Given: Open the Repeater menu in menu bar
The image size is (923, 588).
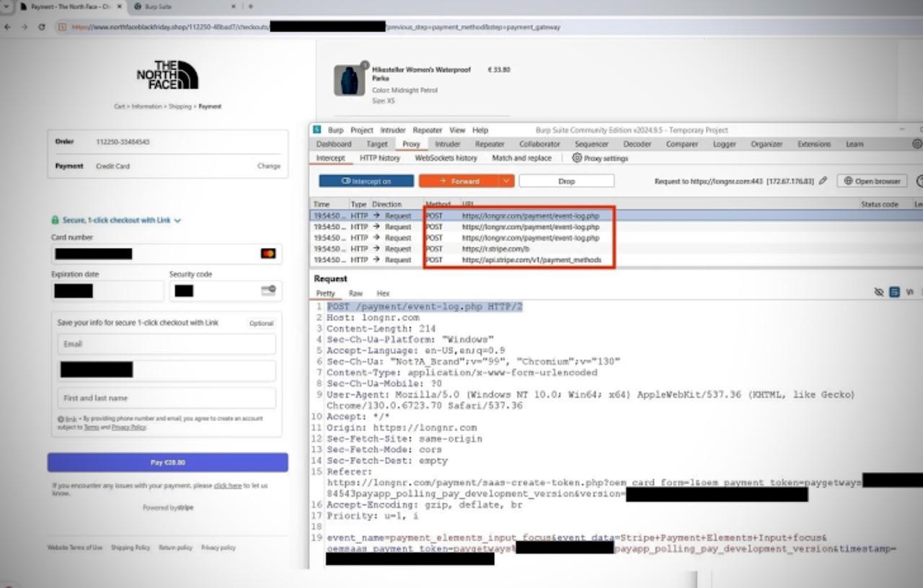Looking at the screenshot, I should click(x=427, y=130).
